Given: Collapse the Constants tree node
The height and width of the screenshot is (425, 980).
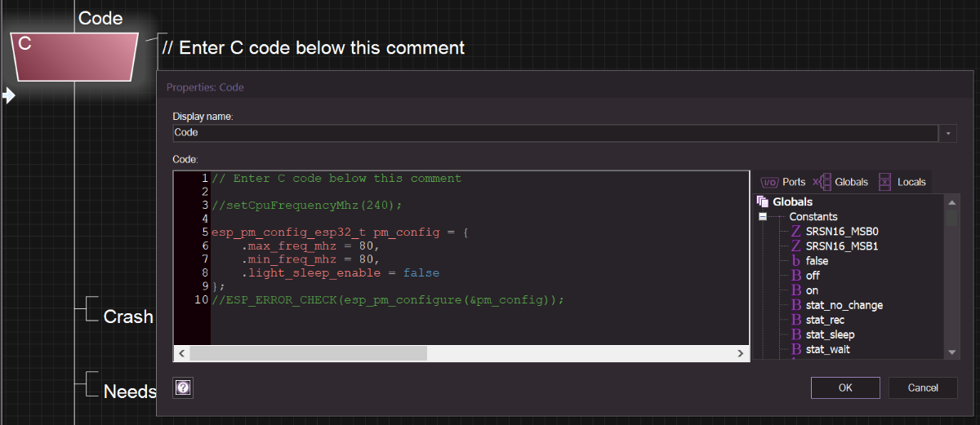Looking at the screenshot, I should pos(764,217).
